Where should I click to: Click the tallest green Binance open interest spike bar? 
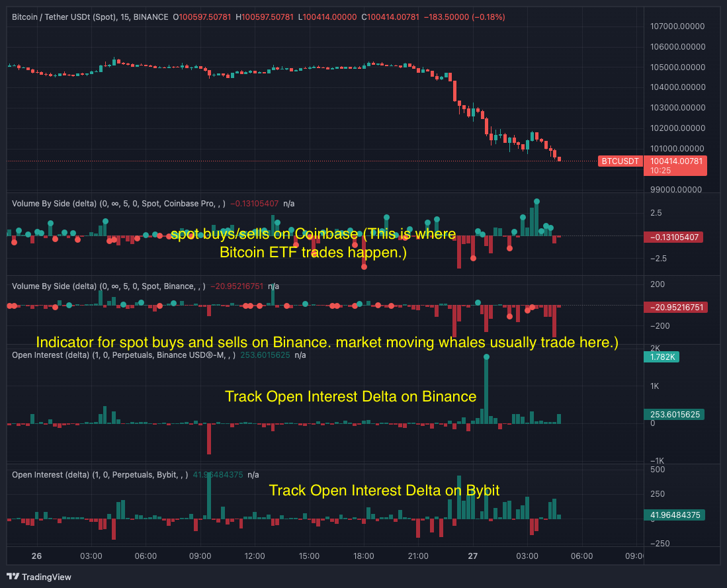point(486,390)
